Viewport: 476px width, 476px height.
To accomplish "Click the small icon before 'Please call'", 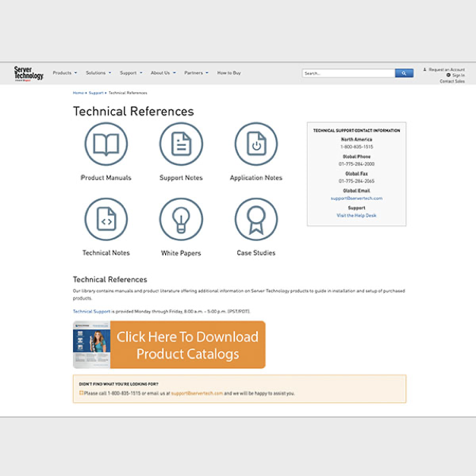I will click(81, 393).
